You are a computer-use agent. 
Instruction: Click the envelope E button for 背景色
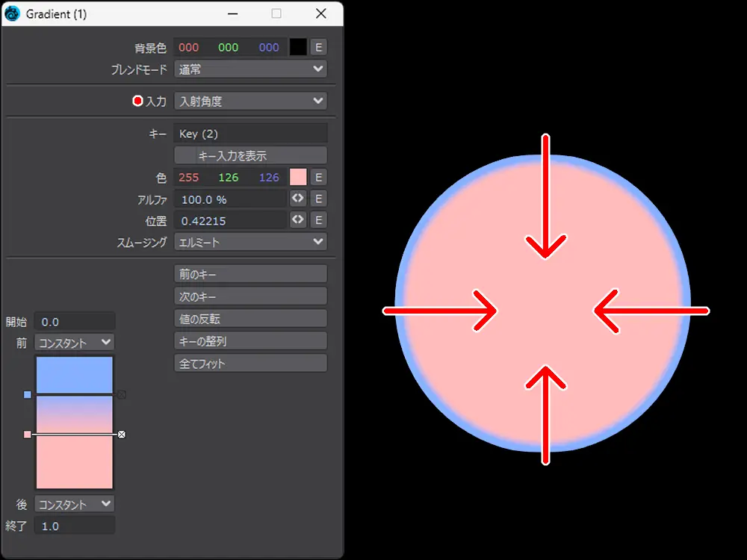coord(318,47)
